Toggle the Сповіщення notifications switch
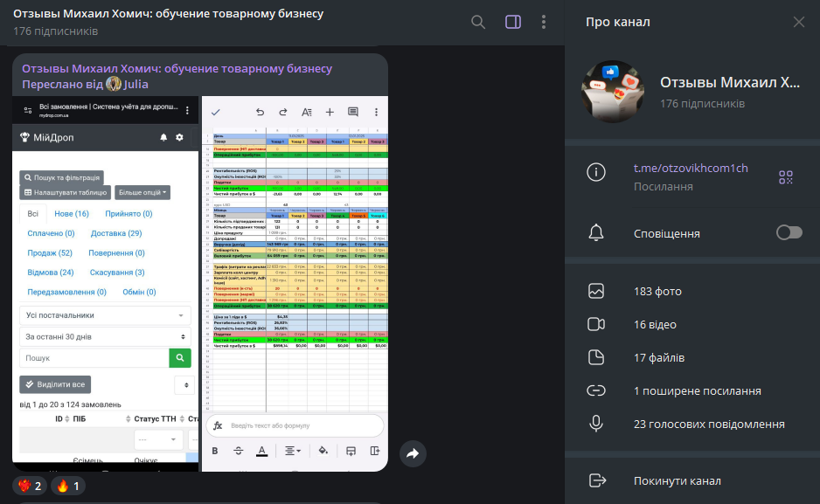 [789, 232]
